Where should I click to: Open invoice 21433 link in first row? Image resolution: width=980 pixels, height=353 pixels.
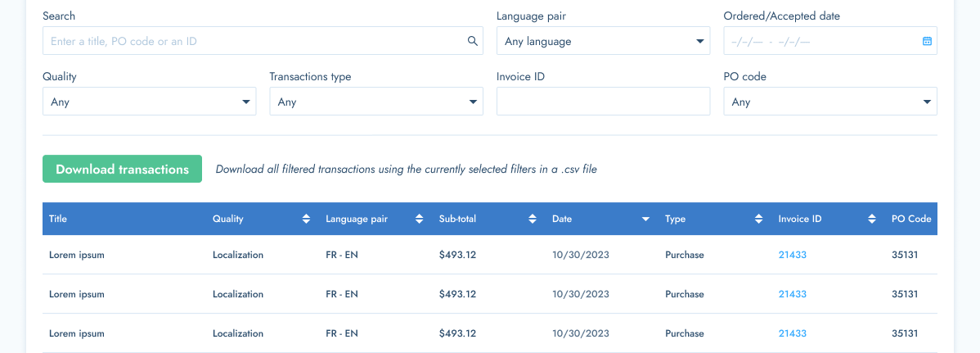pyautogui.click(x=793, y=255)
